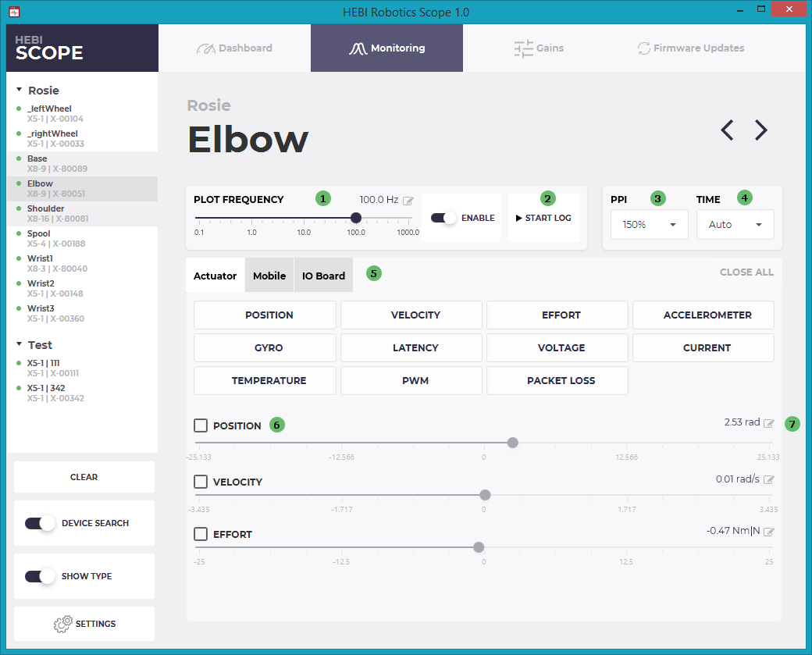Click the CLEAR button in the sidebar
The image size is (812, 655).
point(84,477)
